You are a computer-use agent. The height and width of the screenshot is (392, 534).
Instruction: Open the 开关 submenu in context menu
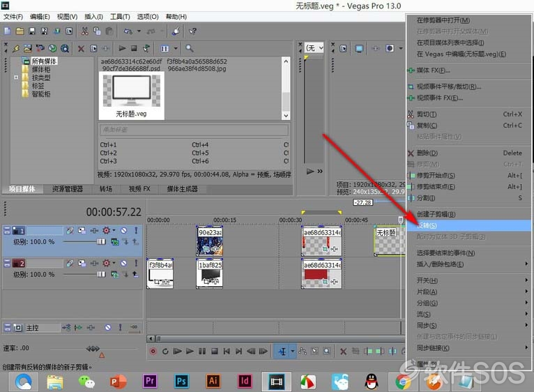(x=469, y=280)
